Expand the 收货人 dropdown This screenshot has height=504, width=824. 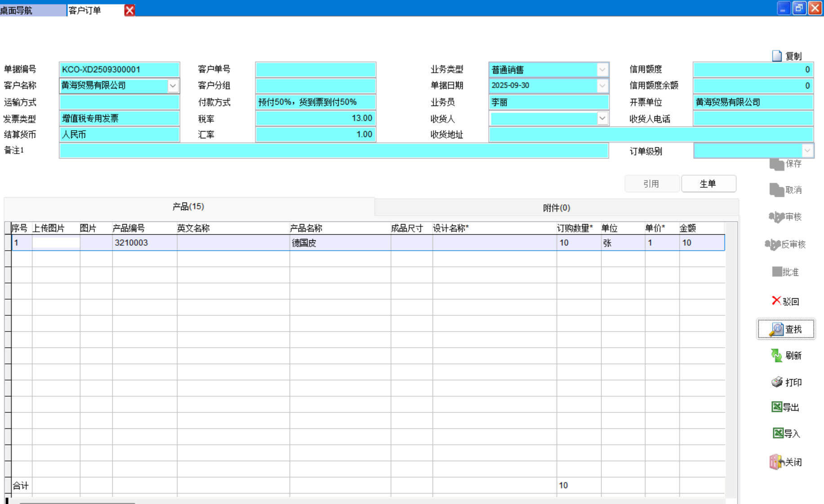click(602, 118)
